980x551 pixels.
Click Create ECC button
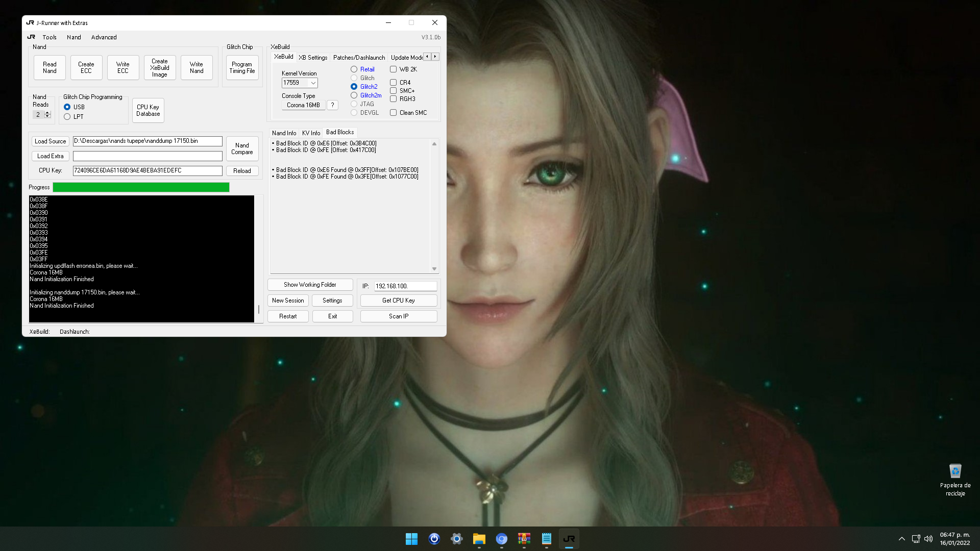pos(86,67)
